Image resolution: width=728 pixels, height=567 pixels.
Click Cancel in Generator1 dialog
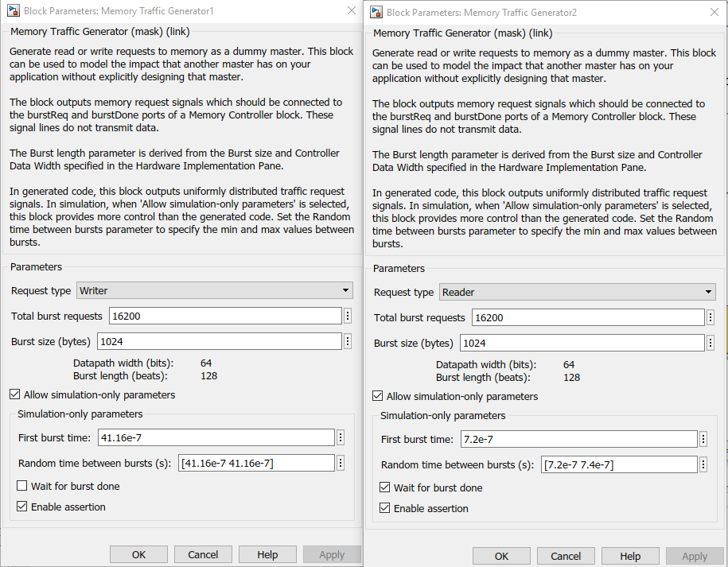tap(203, 554)
